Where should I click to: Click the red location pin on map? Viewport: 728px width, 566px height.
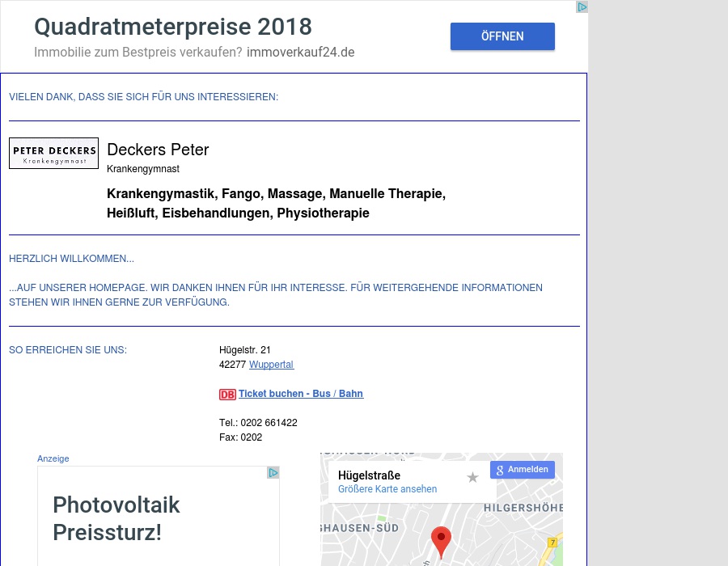click(x=441, y=540)
